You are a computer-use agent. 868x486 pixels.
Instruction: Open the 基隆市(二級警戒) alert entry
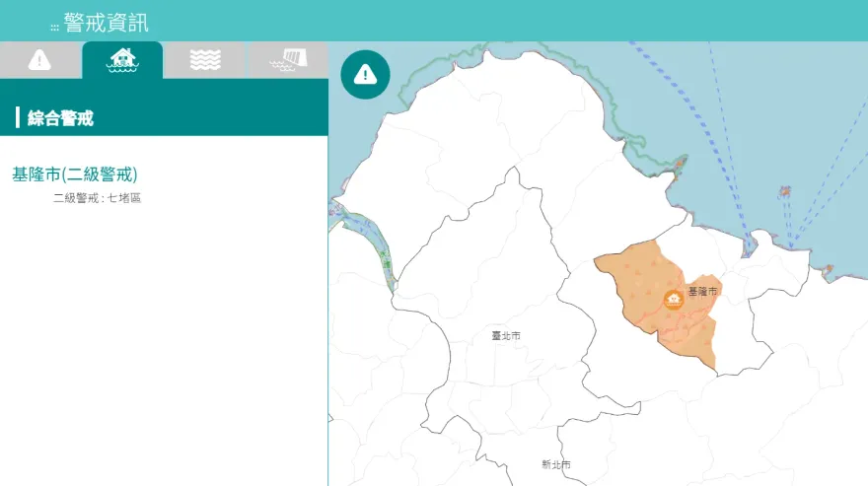point(75,174)
